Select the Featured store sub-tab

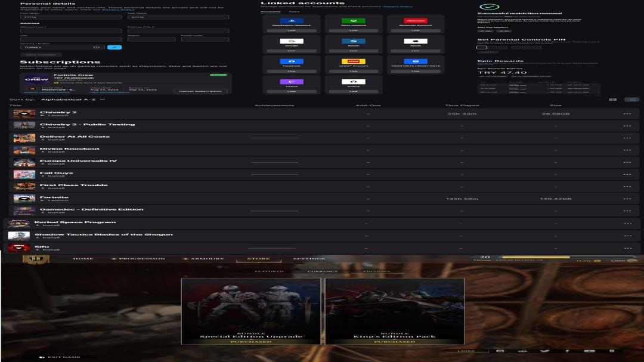[x=269, y=271]
